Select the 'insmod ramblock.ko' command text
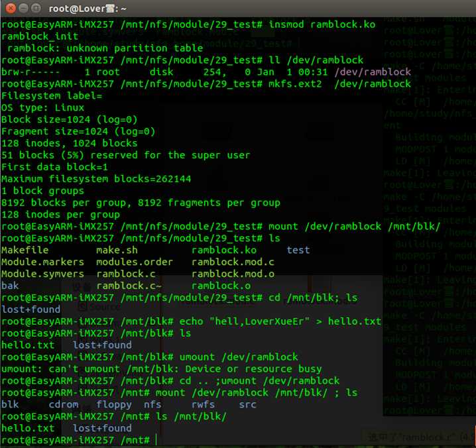This screenshot has height=448, width=476. pyautogui.click(x=322, y=25)
